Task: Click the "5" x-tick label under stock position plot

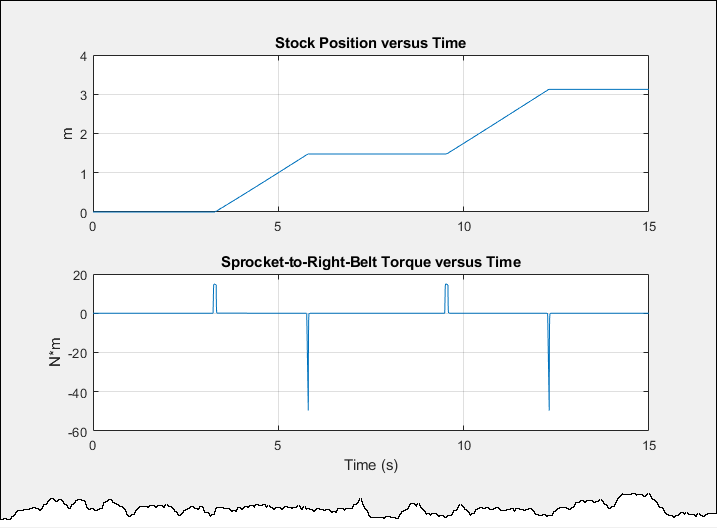Action: coord(278,226)
